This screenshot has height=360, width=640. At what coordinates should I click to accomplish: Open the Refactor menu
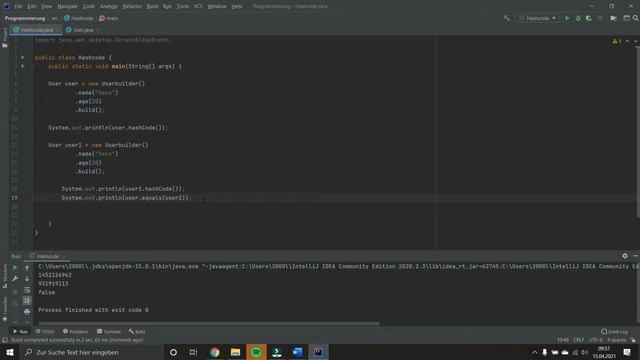[x=132, y=7]
